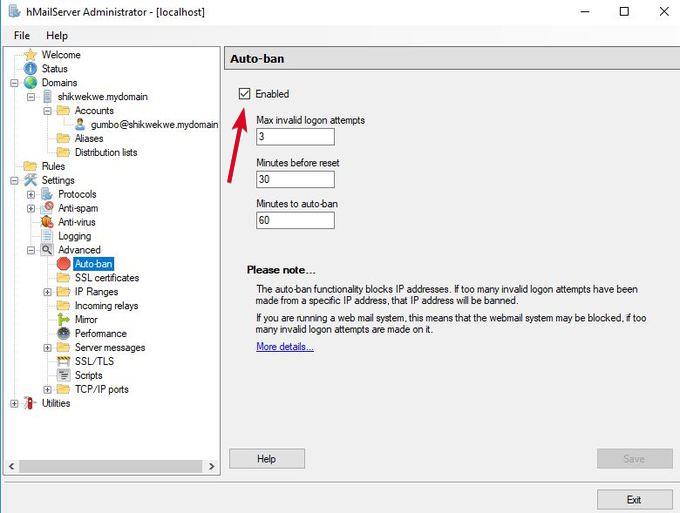Screen dimensions: 680x513
Task: Click the Max invalid logon attempts field
Action: click(295, 137)
